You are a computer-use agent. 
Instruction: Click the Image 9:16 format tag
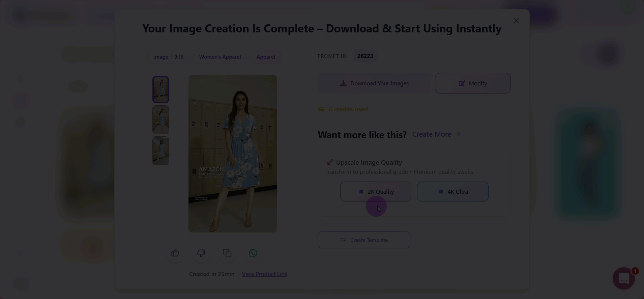pos(168,57)
